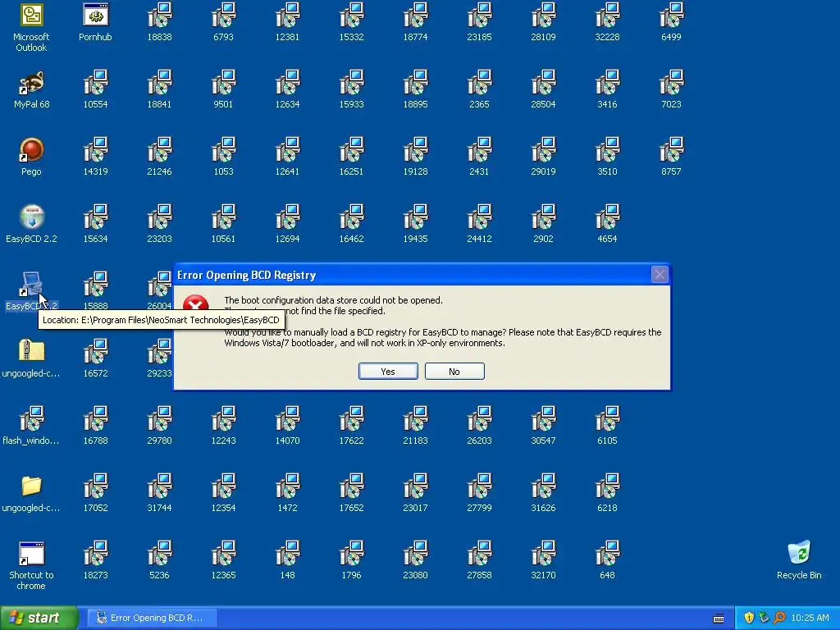Select the installer icon labeled 14070
Image resolution: width=840 pixels, height=630 pixels.
(288, 418)
